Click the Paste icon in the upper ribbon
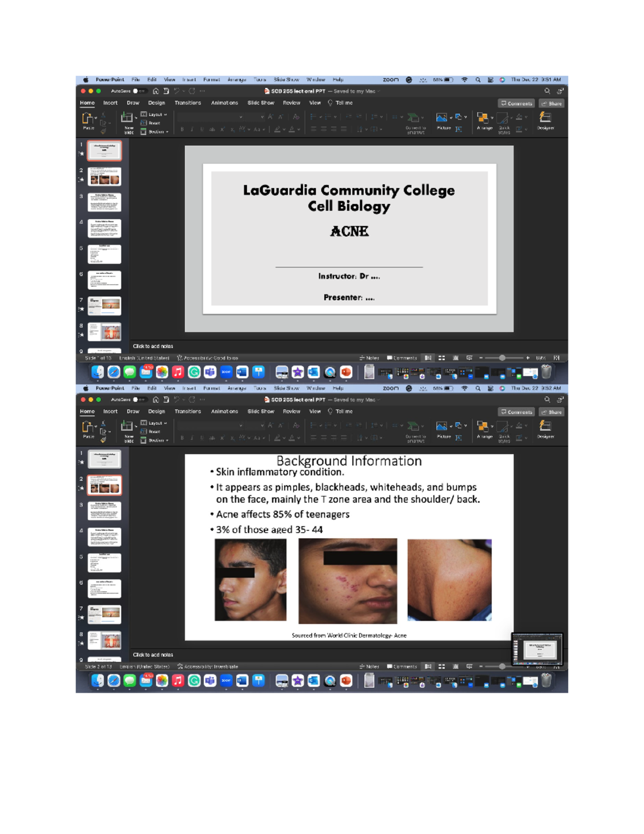The height and width of the screenshot is (834, 644). click(x=87, y=119)
